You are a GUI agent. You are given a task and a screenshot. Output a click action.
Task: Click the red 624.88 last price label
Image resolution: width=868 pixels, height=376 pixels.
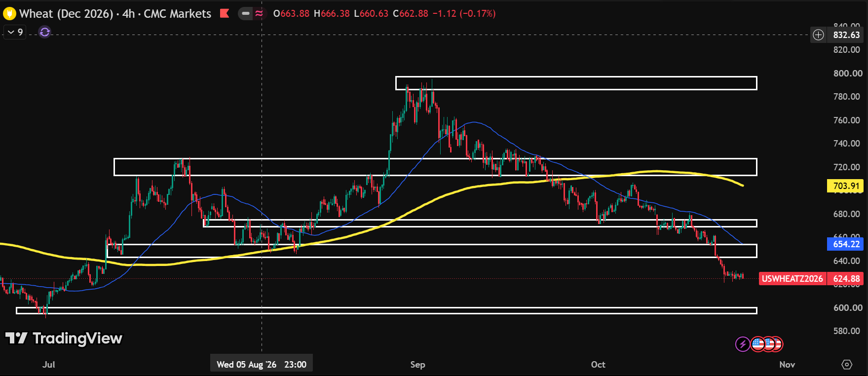tap(846, 279)
